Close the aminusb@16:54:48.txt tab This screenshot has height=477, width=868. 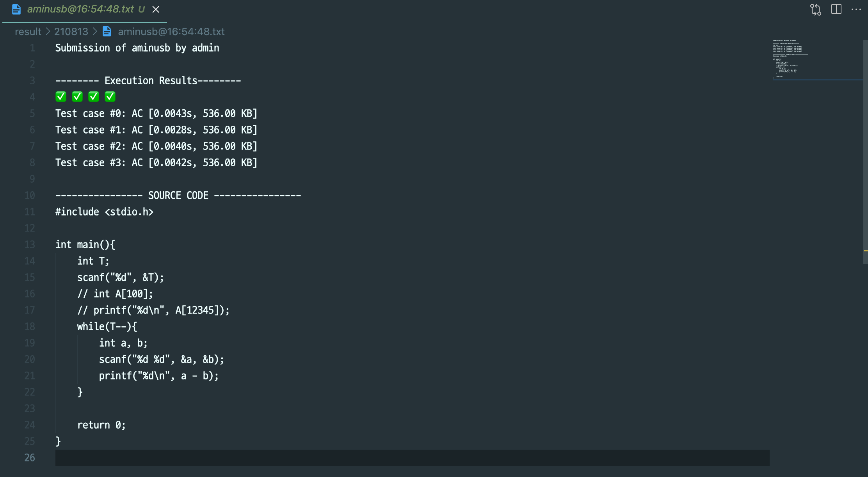[156, 9]
